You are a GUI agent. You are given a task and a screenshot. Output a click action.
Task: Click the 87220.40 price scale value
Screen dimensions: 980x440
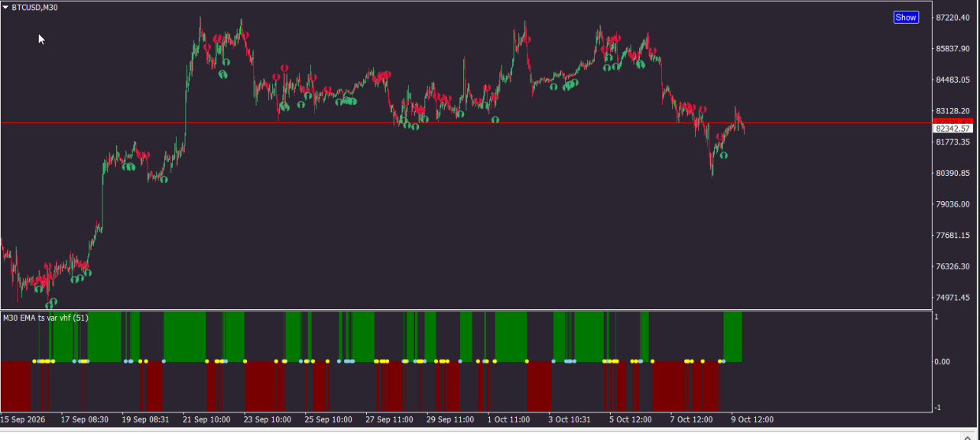pos(953,18)
